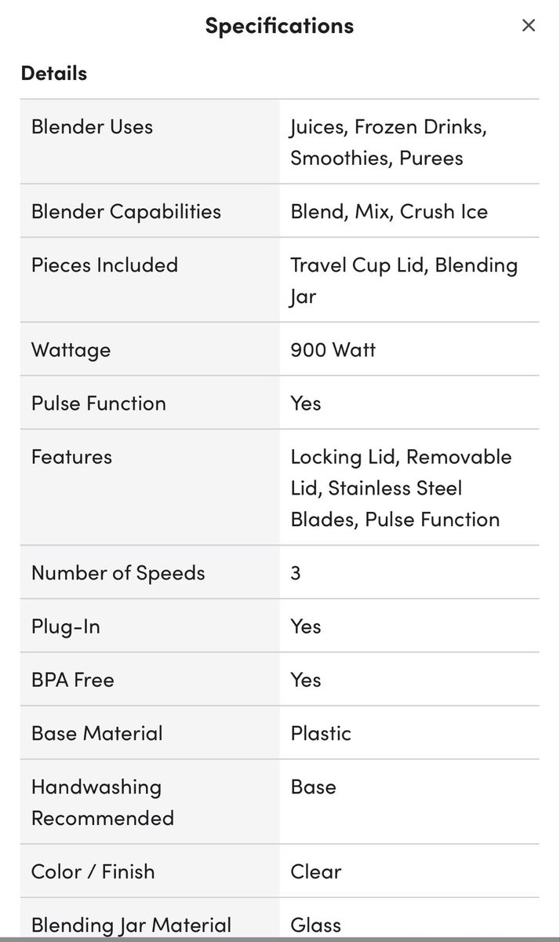Click the BPA Free row label
Screen dimensions: 560x942
point(72,679)
